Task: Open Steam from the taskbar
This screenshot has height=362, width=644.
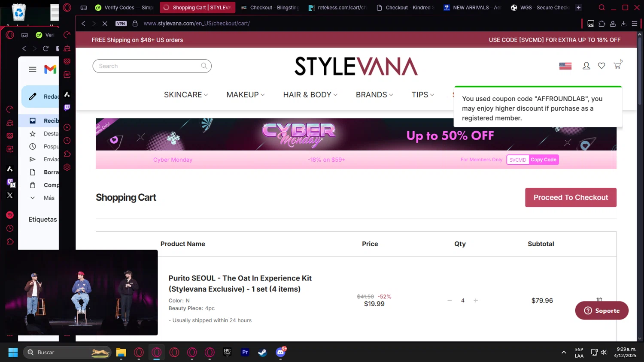Action: coord(262,352)
